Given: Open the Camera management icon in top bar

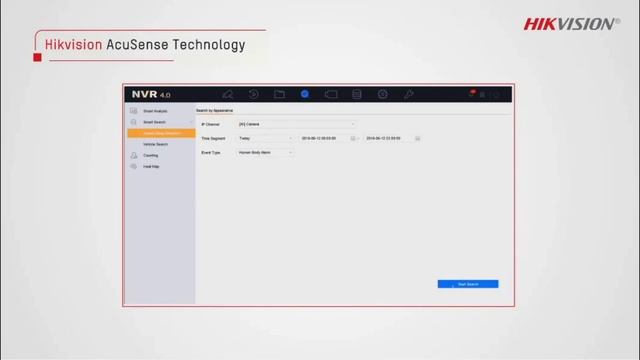Looking at the screenshot, I should tap(331, 95).
